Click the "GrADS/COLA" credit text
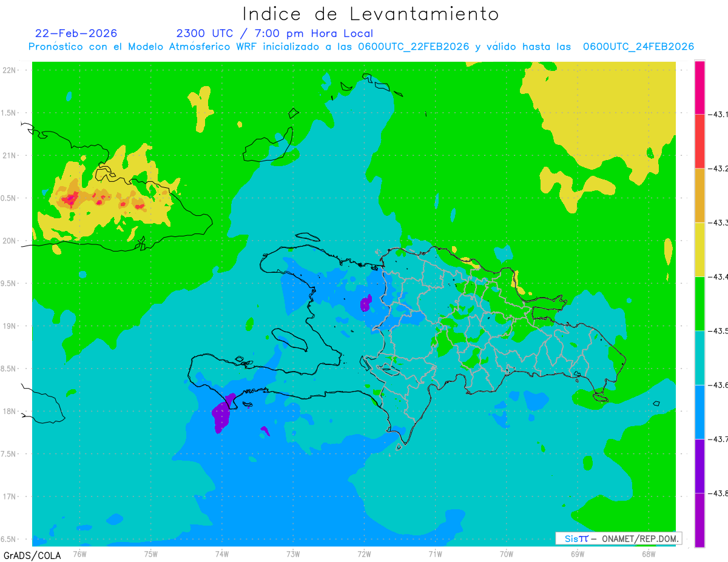728x562 pixels. click(31, 555)
